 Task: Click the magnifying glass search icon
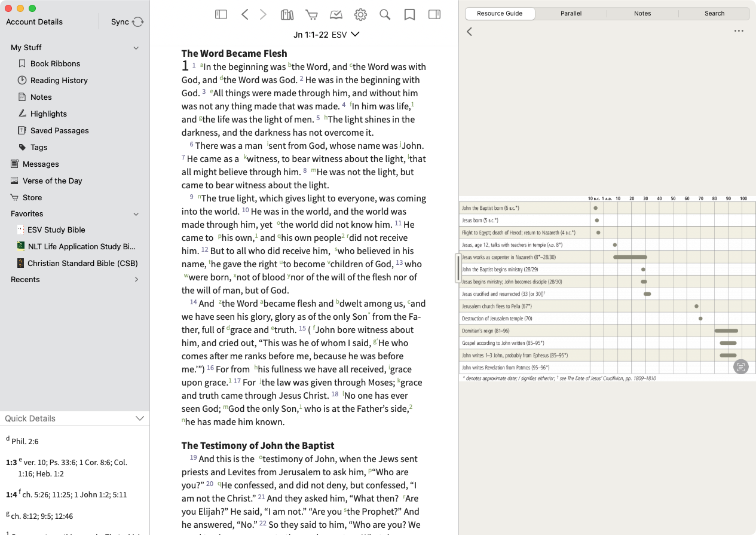point(385,15)
